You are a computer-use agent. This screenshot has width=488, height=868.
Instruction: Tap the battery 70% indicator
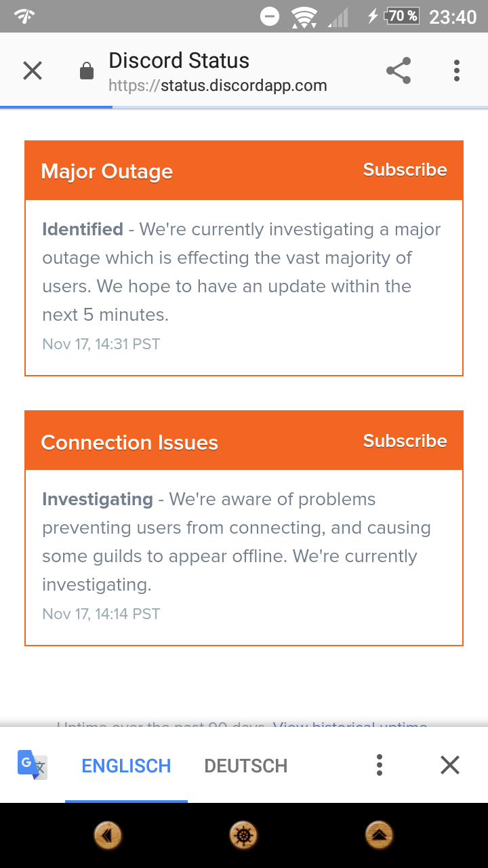(x=402, y=16)
